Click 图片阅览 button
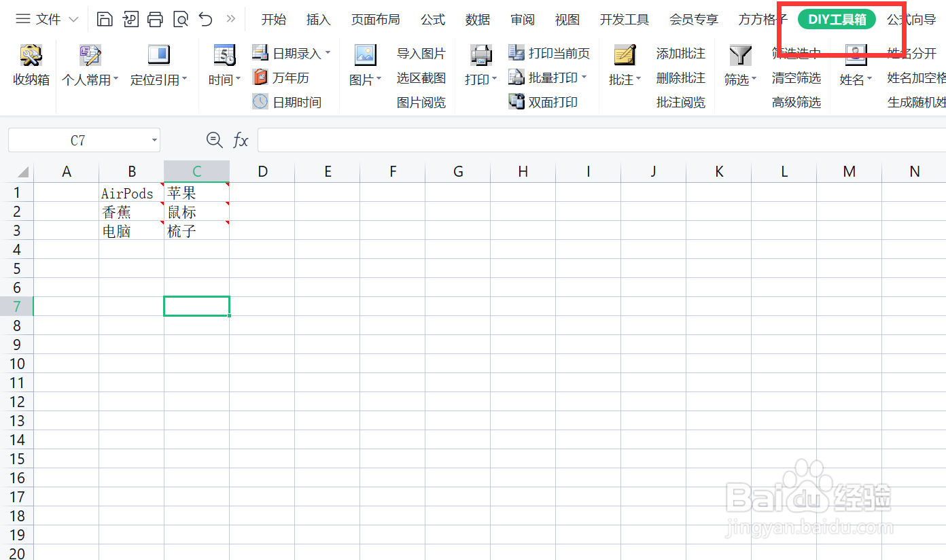The image size is (946, 560). tap(421, 103)
